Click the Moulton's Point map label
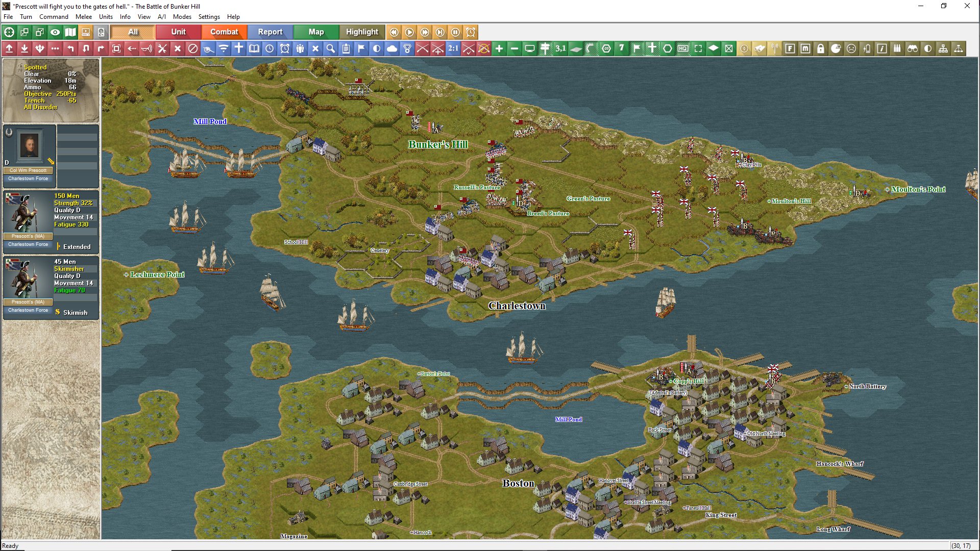 918,189
